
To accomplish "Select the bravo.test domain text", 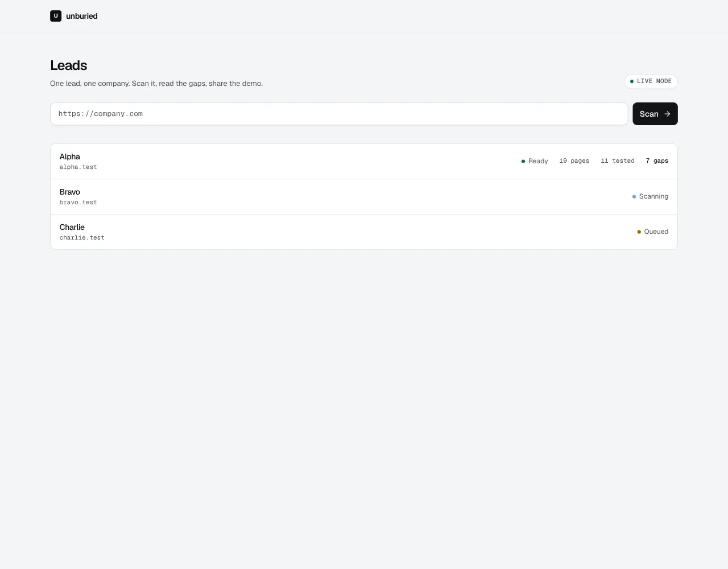I will coord(78,203).
